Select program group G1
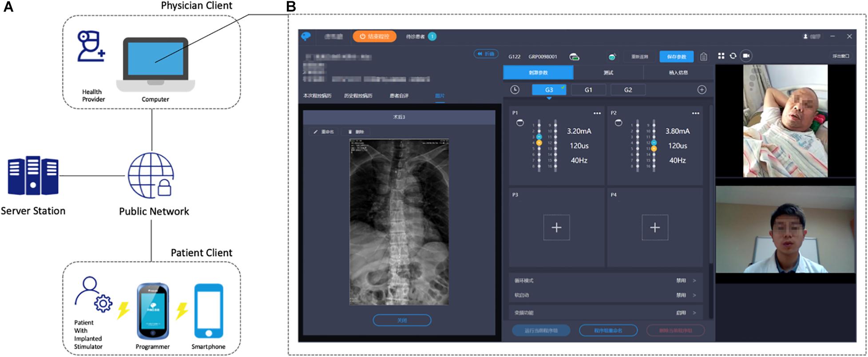Viewport: 868px width, 357px height. tap(588, 90)
